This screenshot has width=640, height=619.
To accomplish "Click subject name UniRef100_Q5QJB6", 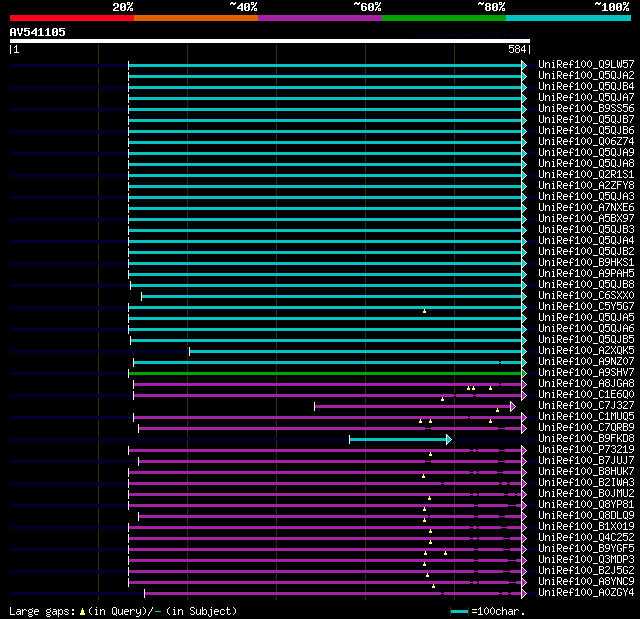I will 586,131.
